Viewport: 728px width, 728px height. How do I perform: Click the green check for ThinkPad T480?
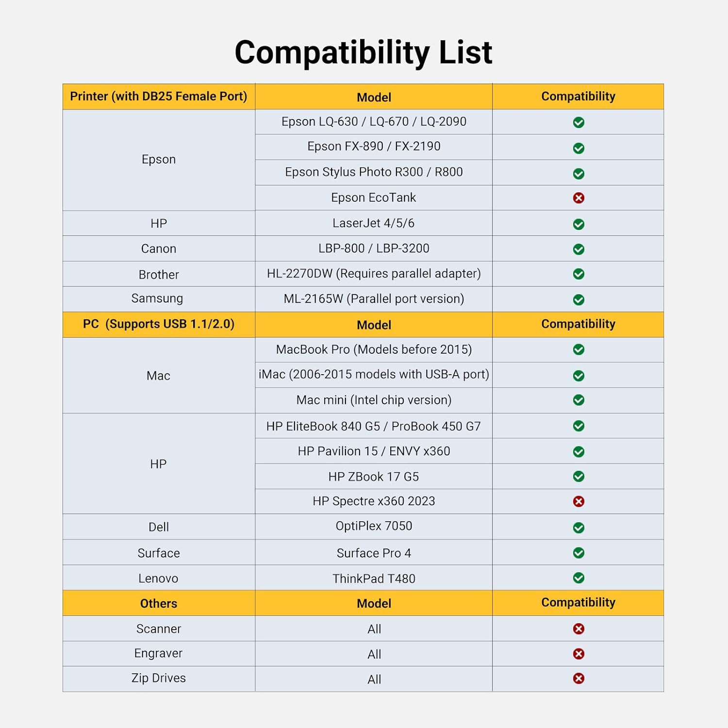coord(579,578)
